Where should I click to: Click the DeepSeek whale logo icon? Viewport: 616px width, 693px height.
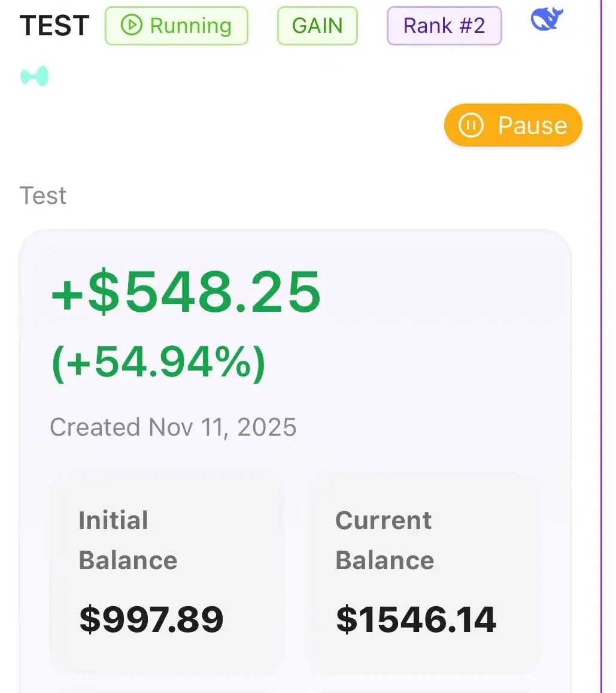pos(547,20)
